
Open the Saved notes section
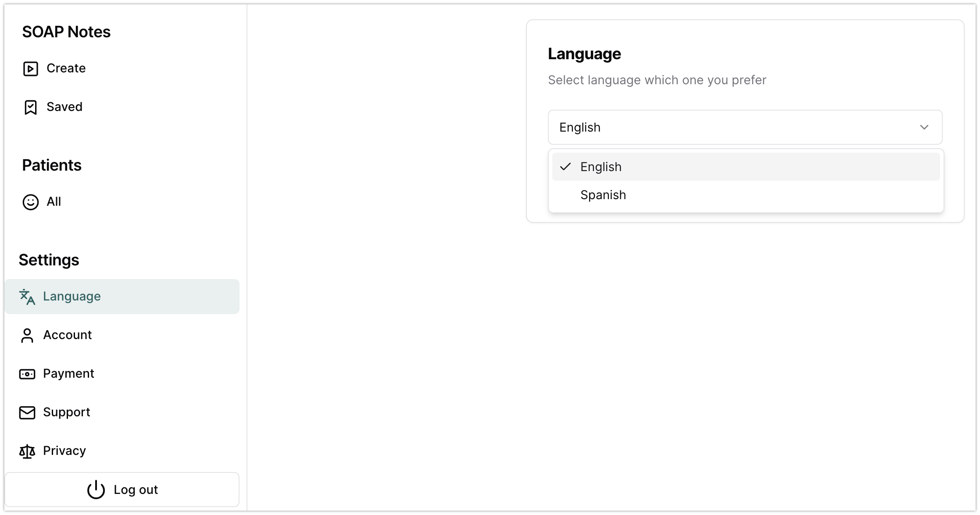tap(64, 107)
